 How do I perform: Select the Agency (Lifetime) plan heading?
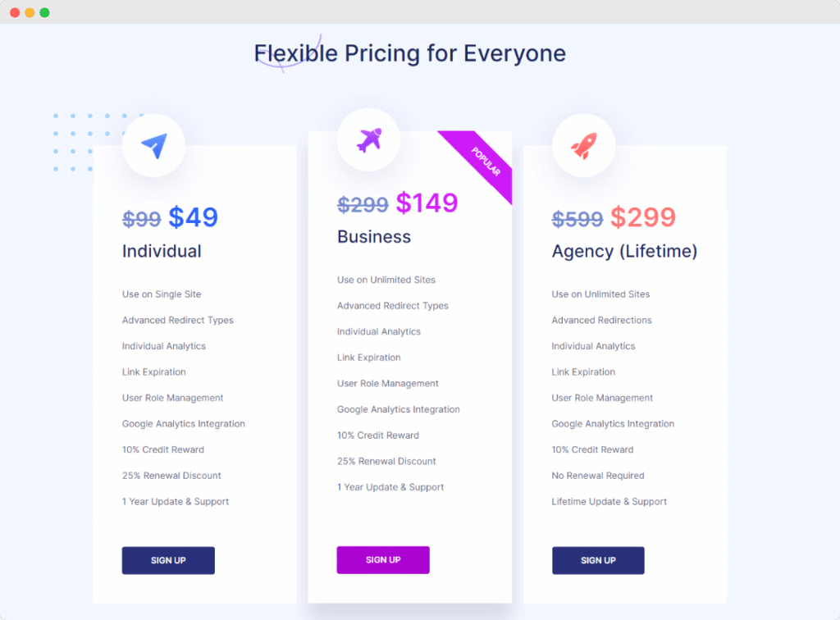pyautogui.click(x=624, y=251)
